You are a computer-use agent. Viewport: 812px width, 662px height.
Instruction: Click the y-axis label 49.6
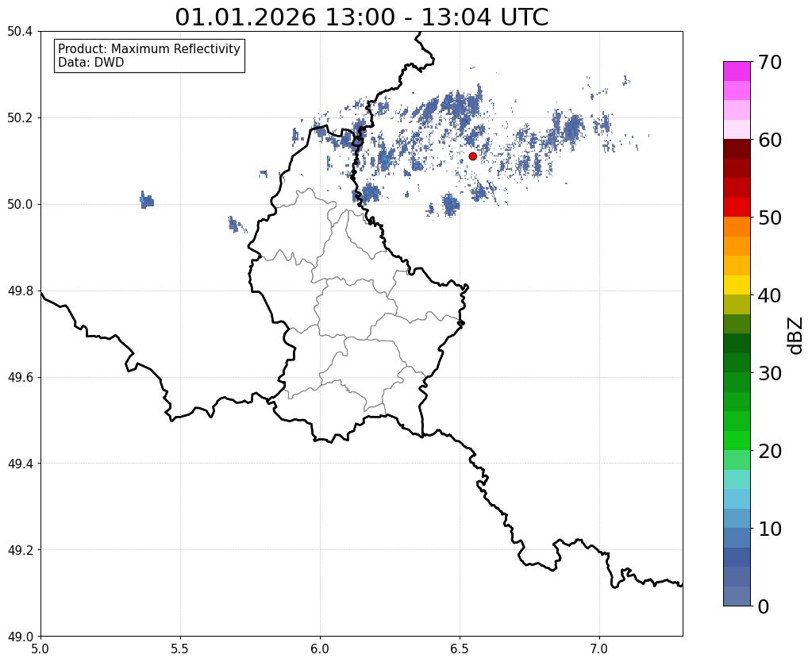coord(20,377)
